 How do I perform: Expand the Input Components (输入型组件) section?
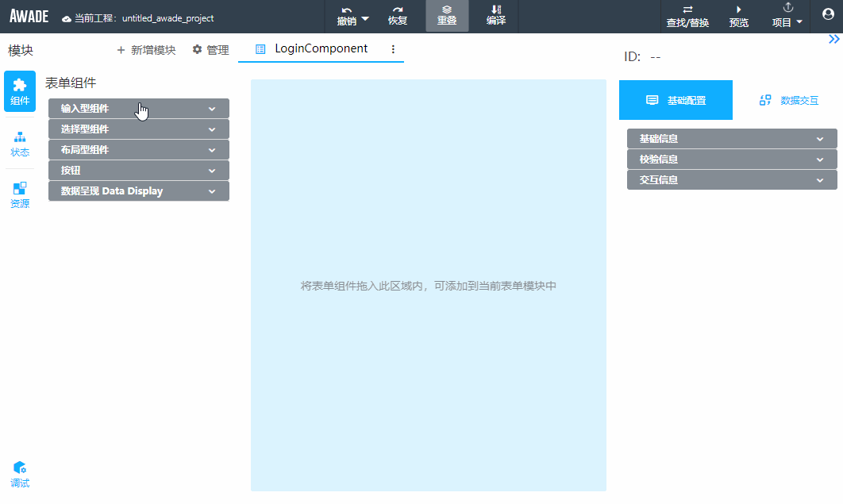point(139,109)
